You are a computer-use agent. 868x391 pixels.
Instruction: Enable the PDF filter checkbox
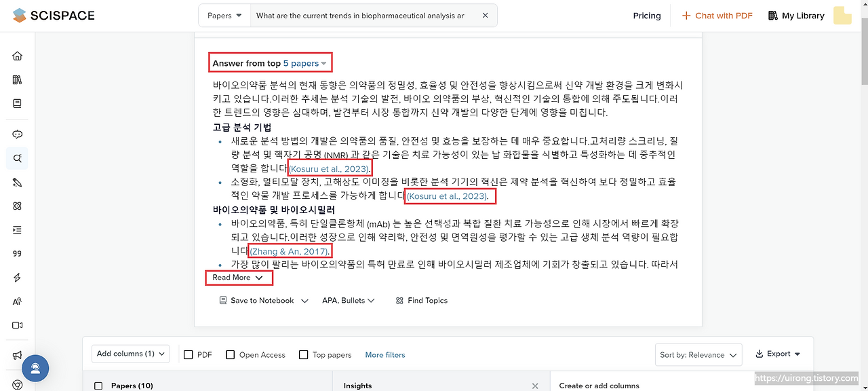(187, 354)
